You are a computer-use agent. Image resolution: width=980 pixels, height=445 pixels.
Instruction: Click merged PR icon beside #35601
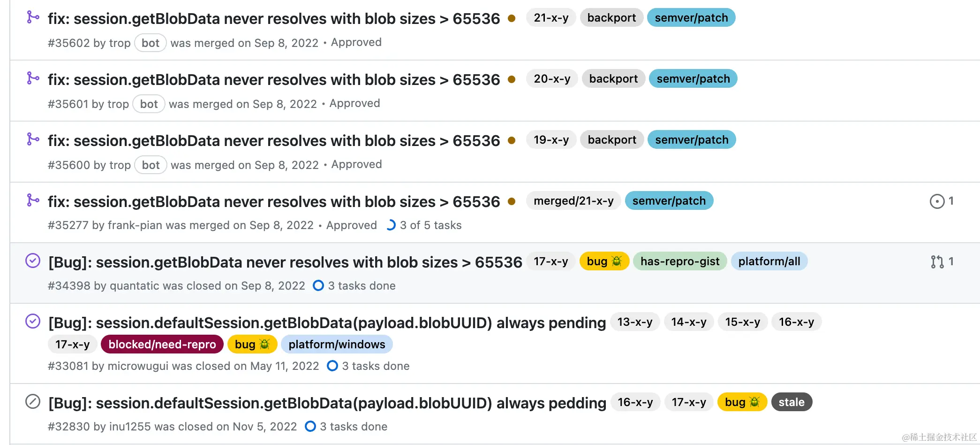[x=33, y=78]
